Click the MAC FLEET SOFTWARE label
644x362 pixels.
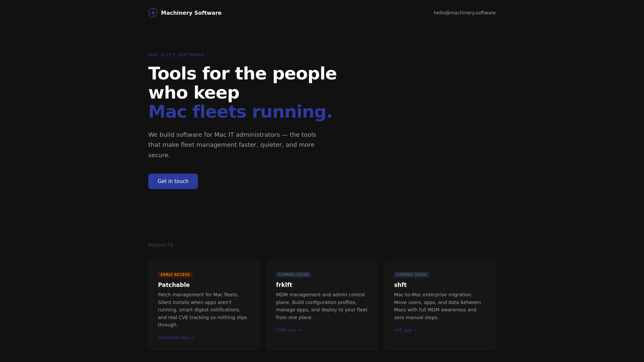point(176,55)
